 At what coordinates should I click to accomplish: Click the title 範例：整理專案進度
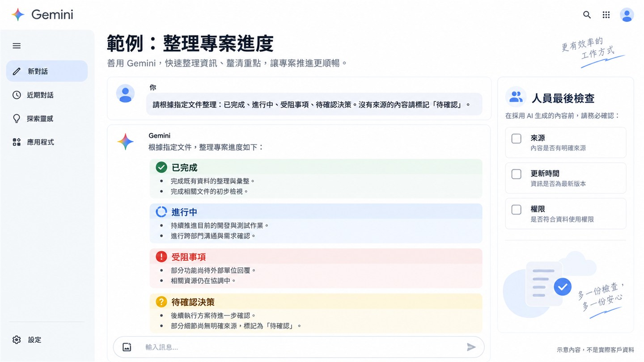[x=190, y=44]
